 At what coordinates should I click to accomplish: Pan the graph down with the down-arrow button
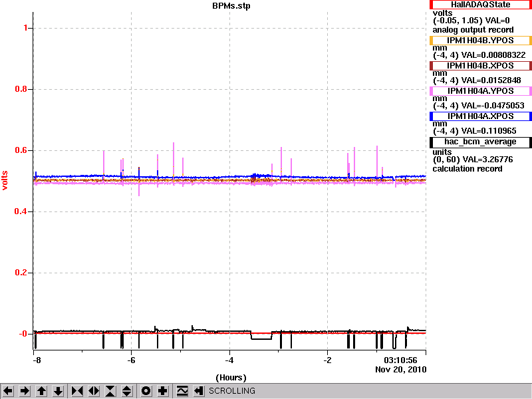point(59,391)
